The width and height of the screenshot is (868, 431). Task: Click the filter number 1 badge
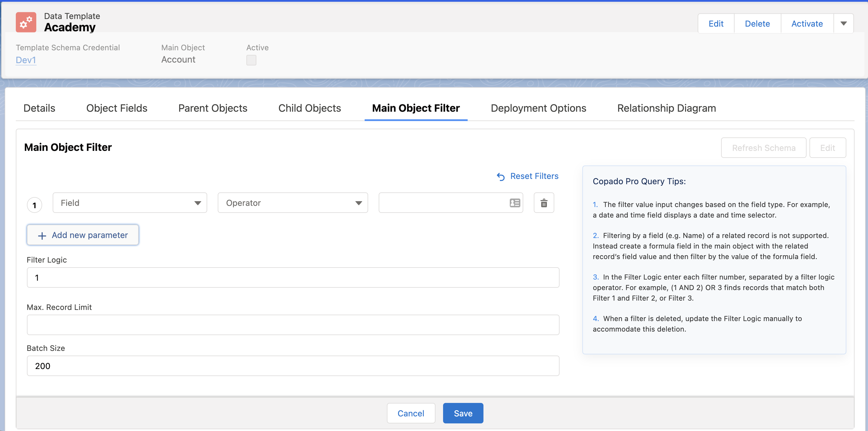click(x=34, y=205)
